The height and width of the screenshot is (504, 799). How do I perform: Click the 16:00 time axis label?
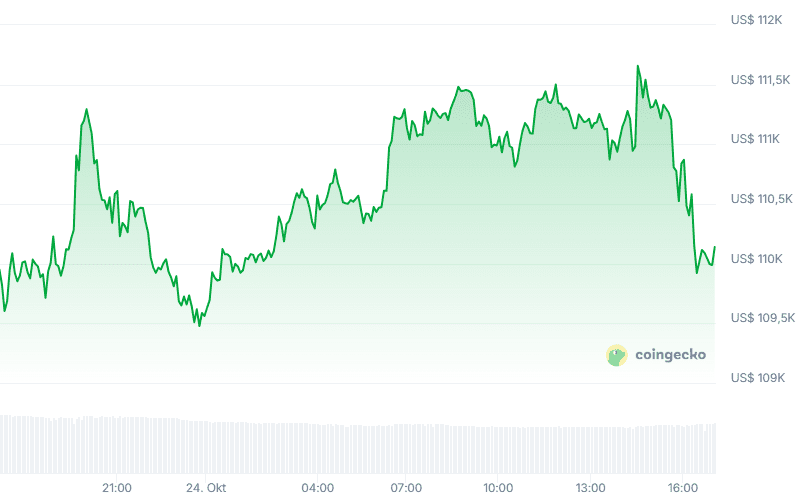[x=683, y=488]
